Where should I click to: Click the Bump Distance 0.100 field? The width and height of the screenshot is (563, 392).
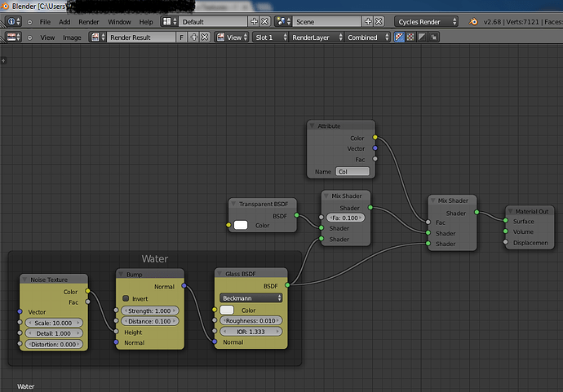149,321
